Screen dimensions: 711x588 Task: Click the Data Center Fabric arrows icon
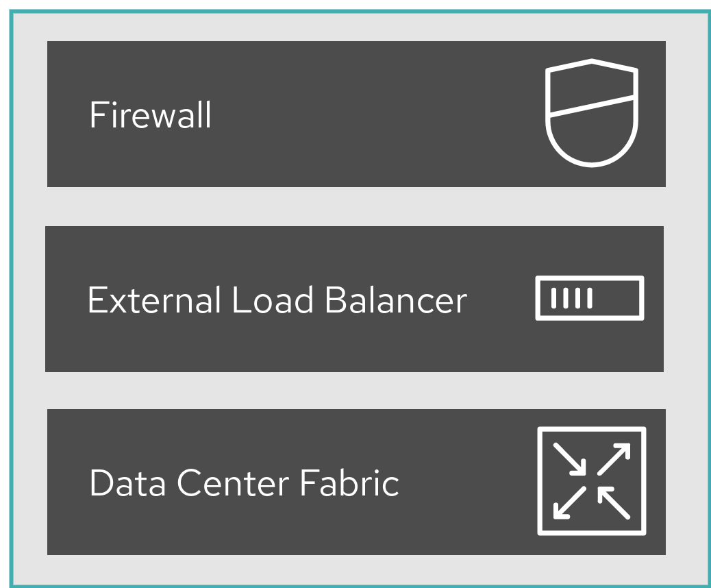click(592, 481)
